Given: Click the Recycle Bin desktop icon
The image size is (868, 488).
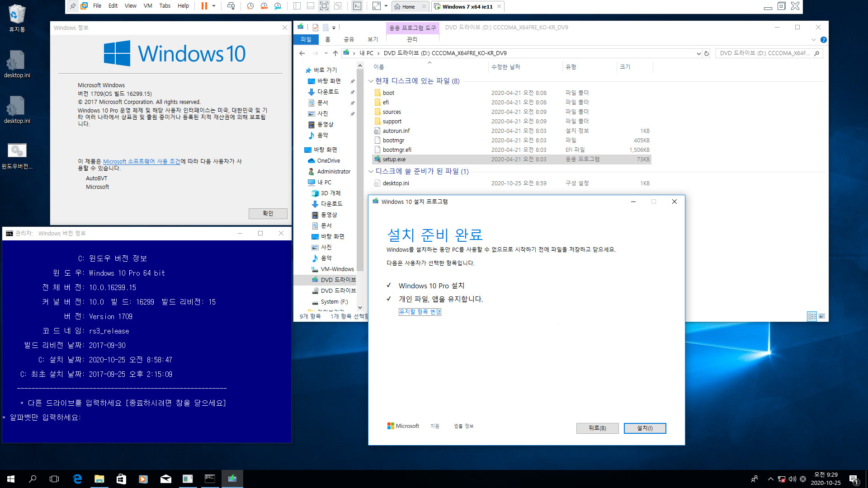Looking at the screenshot, I should click(x=17, y=19).
